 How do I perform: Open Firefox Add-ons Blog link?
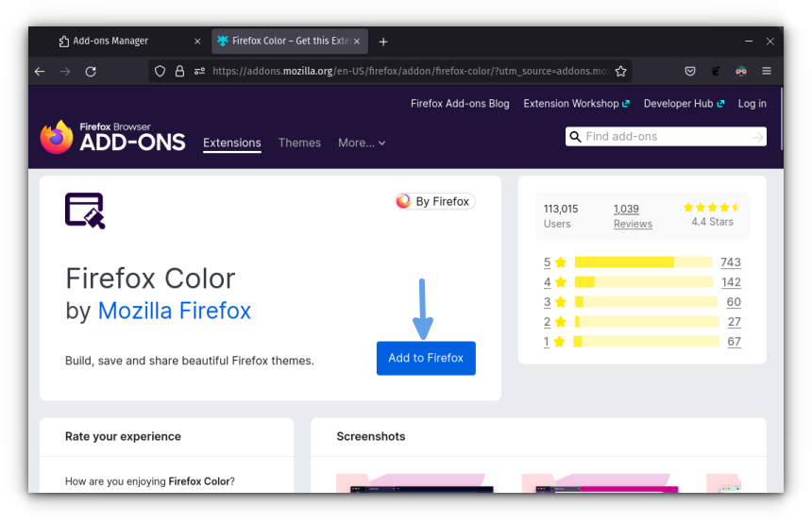pyautogui.click(x=460, y=104)
